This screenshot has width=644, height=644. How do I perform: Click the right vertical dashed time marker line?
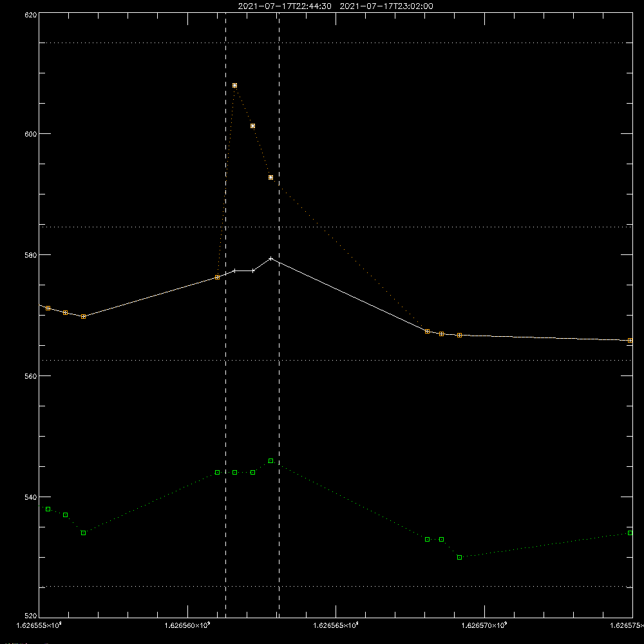click(279, 314)
